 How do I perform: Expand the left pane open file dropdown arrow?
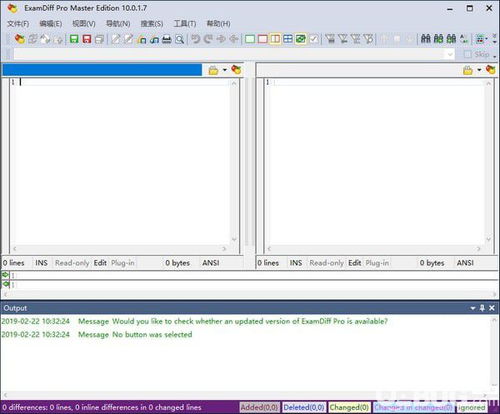point(225,70)
